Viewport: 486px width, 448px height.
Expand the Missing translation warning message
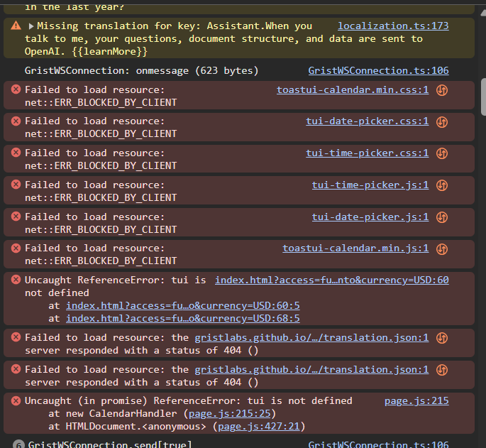pyautogui.click(x=31, y=26)
